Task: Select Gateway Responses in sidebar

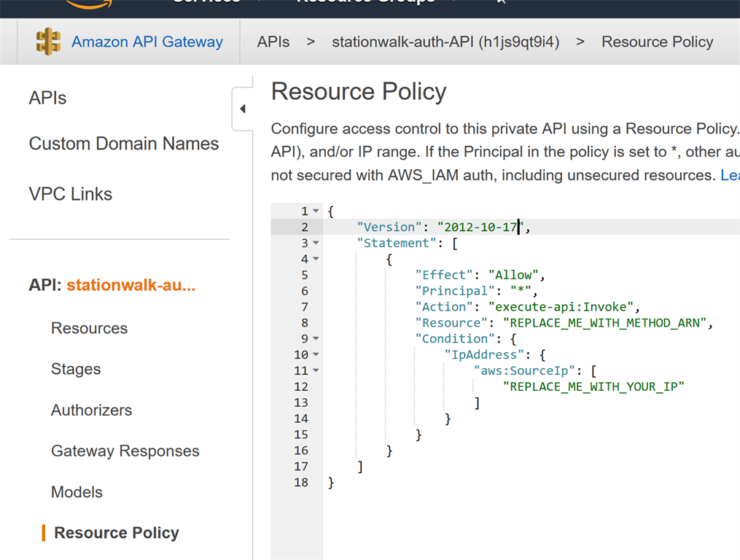Action: (x=125, y=451)
